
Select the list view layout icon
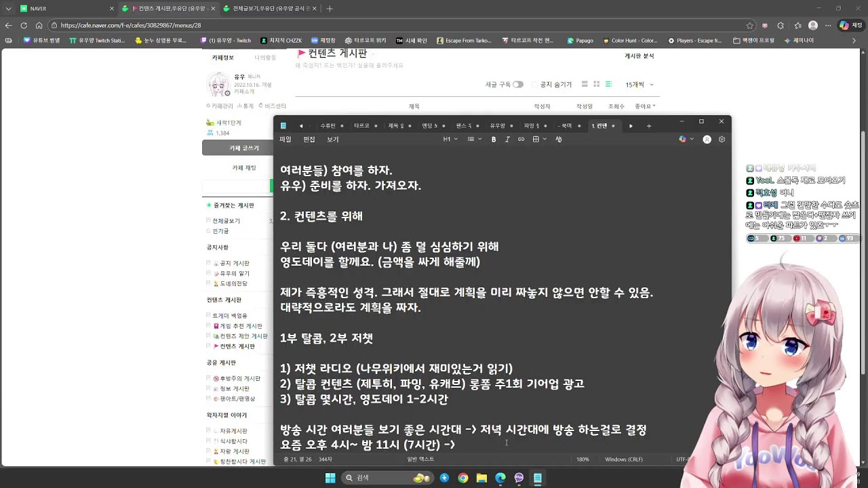[x=608, y=84]
